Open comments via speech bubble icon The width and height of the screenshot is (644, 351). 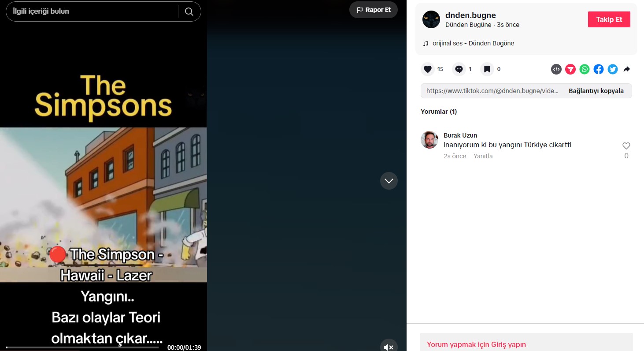click(x=459, y=69)
